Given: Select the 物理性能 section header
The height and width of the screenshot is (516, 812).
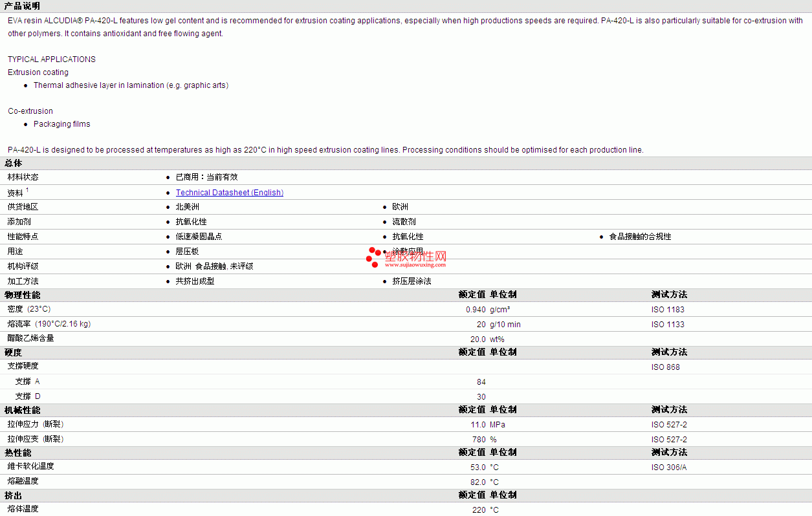Looking at the screenshot, I should pos(23,295).
